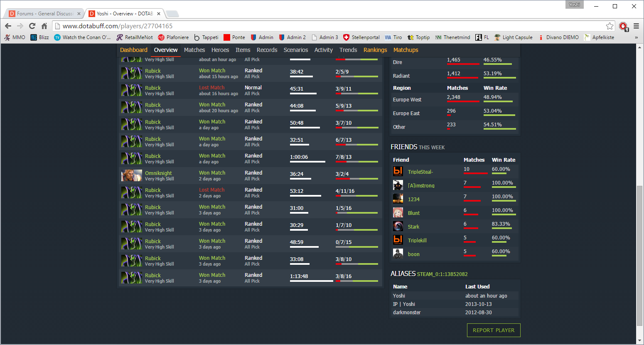Open the browser home page icon
Viewport: 644px width, 345px height.
coord(44,26)
